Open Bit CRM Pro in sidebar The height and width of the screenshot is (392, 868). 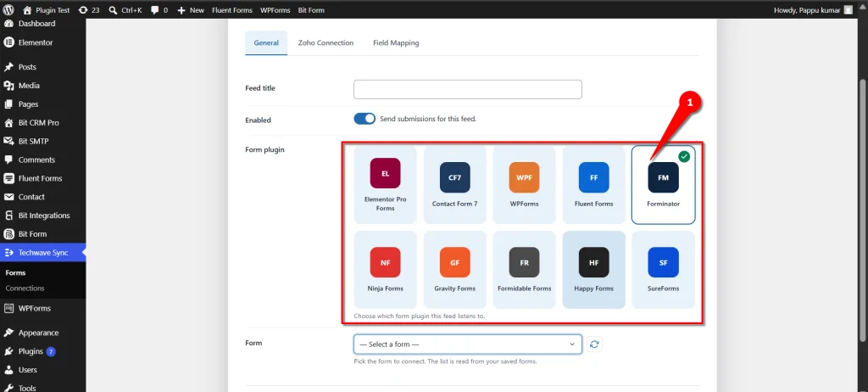click(42, 122)
